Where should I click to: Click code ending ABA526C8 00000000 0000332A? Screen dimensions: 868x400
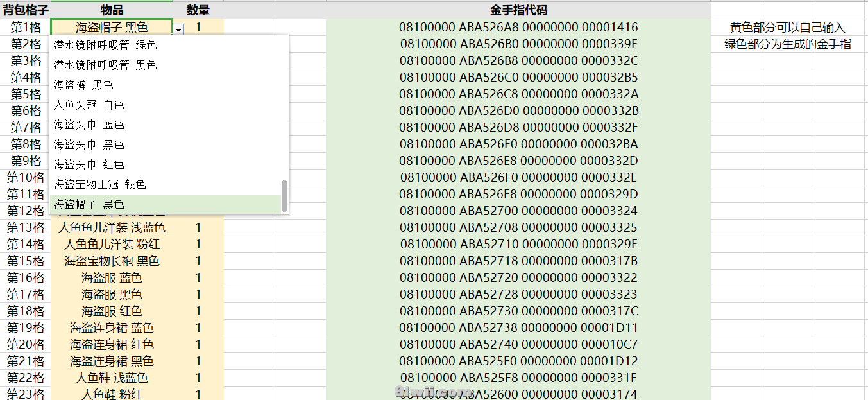click(x=518, y=94)
